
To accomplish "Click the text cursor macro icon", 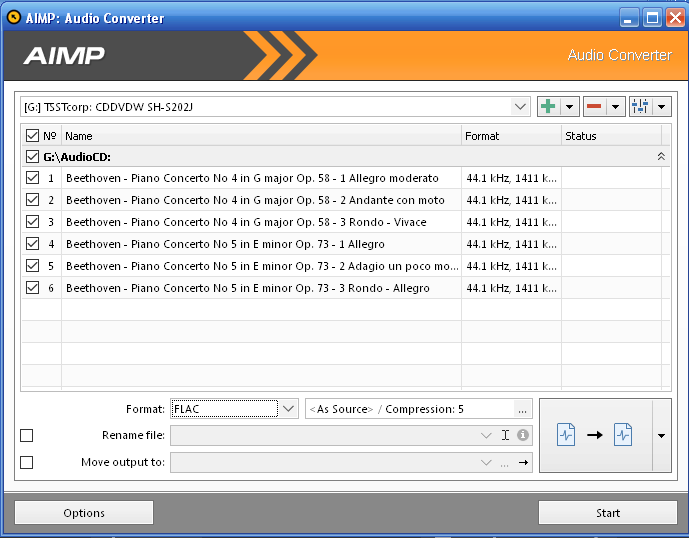I will (x=505, y=435).
